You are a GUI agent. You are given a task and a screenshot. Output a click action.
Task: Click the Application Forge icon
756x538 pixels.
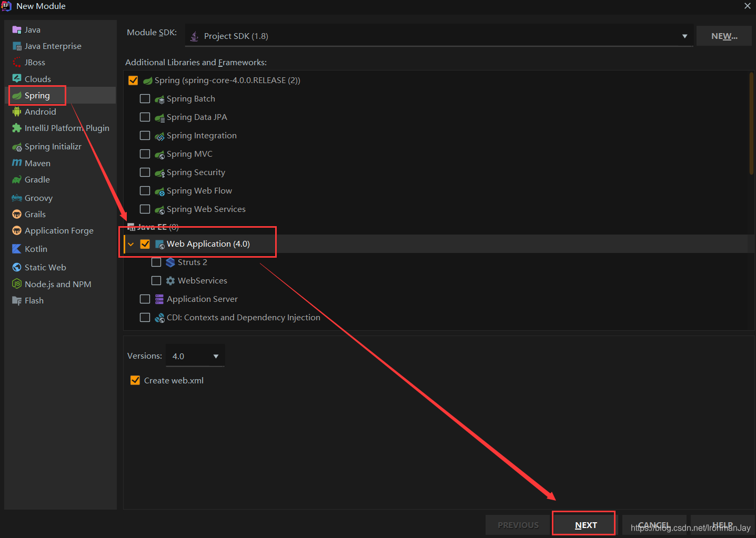click(x=17, y=231)
